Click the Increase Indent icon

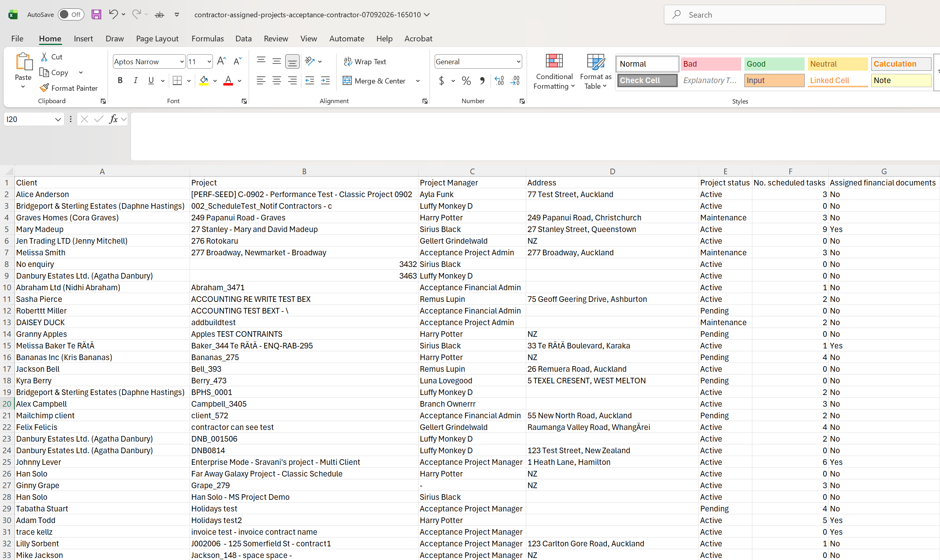[325, 81]
